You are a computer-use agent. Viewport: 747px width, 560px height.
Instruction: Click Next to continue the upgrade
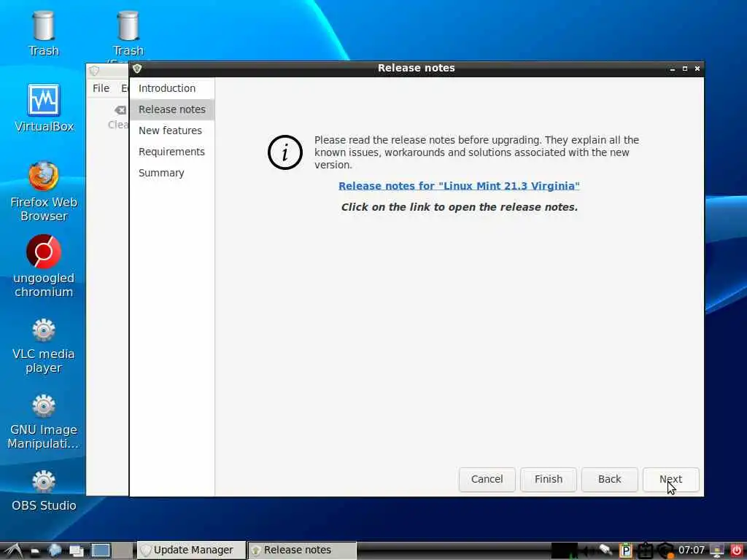671,480
